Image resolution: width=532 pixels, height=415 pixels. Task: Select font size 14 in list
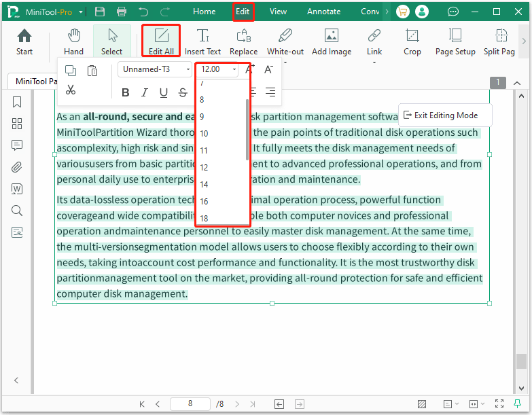[x=221, y=185]
